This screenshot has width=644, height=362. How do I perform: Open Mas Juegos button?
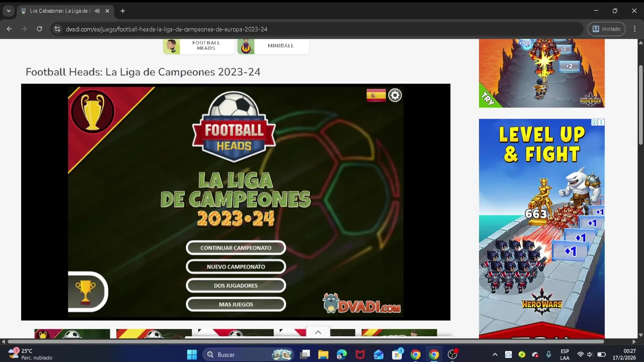coord(236,304)
